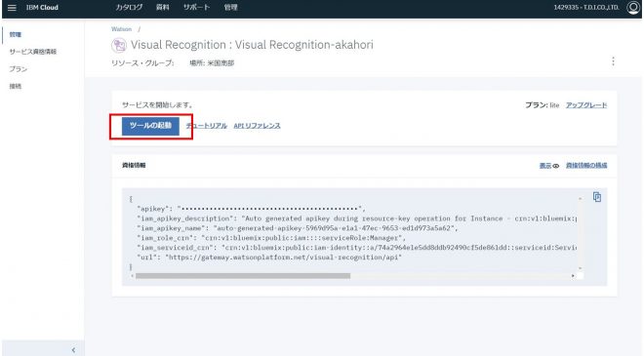Open the サポート menu item
The image size is (644, 356).
point(196,8)
